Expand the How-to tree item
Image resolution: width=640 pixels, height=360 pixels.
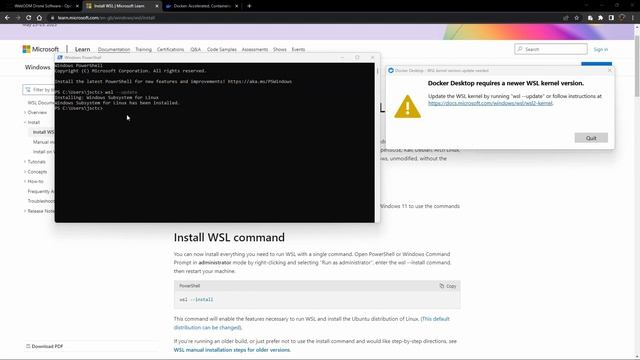pos(35,181)
